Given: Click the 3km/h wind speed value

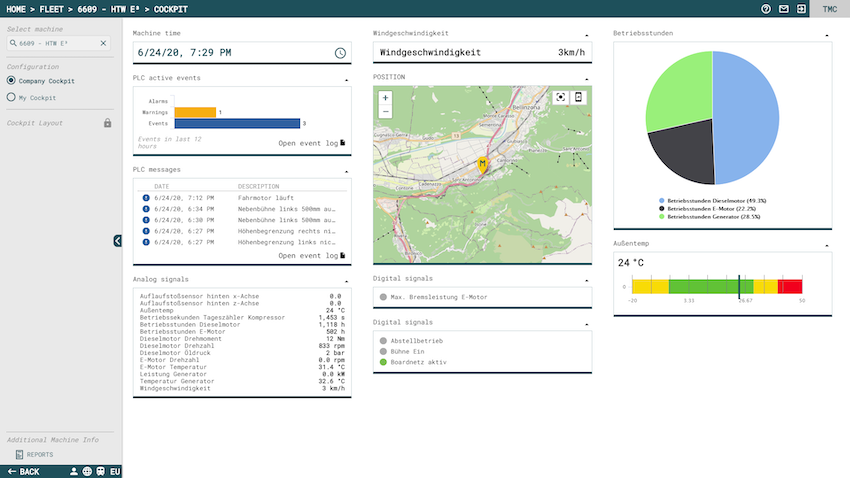Looking at the screenshot, I should (571, 53).
